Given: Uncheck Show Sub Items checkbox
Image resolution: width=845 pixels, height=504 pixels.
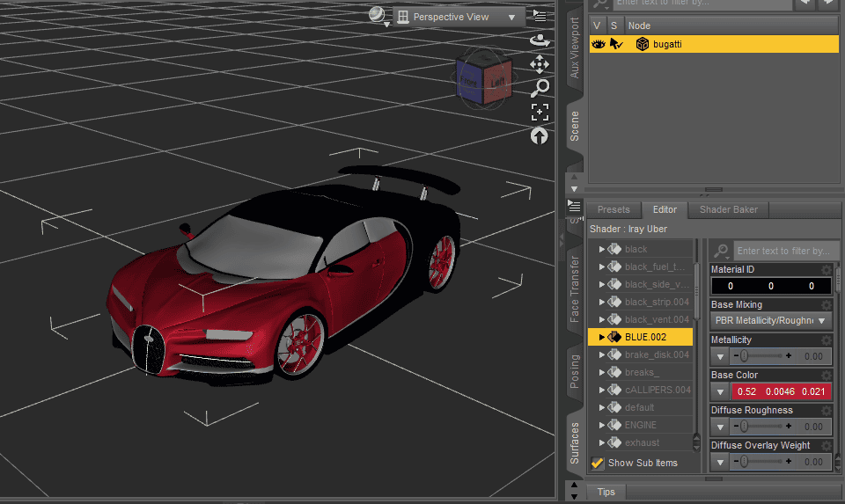Looking at the screenshot, I should click(597, 463).
